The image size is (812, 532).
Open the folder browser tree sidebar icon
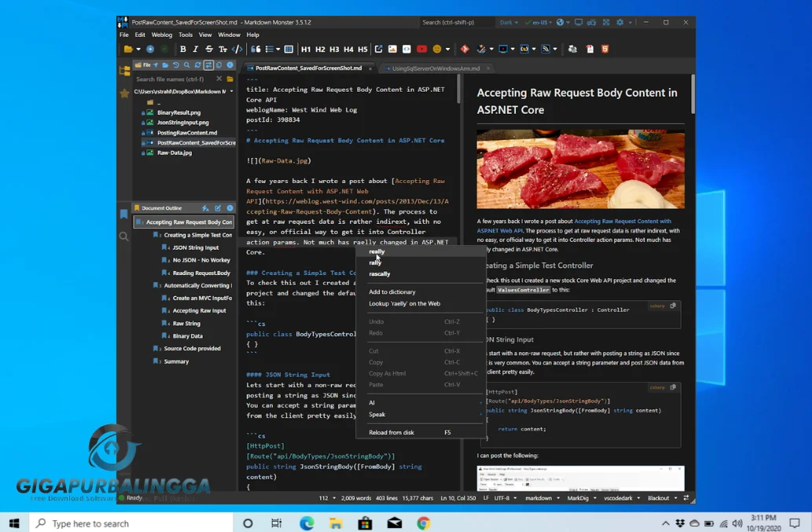125,71
